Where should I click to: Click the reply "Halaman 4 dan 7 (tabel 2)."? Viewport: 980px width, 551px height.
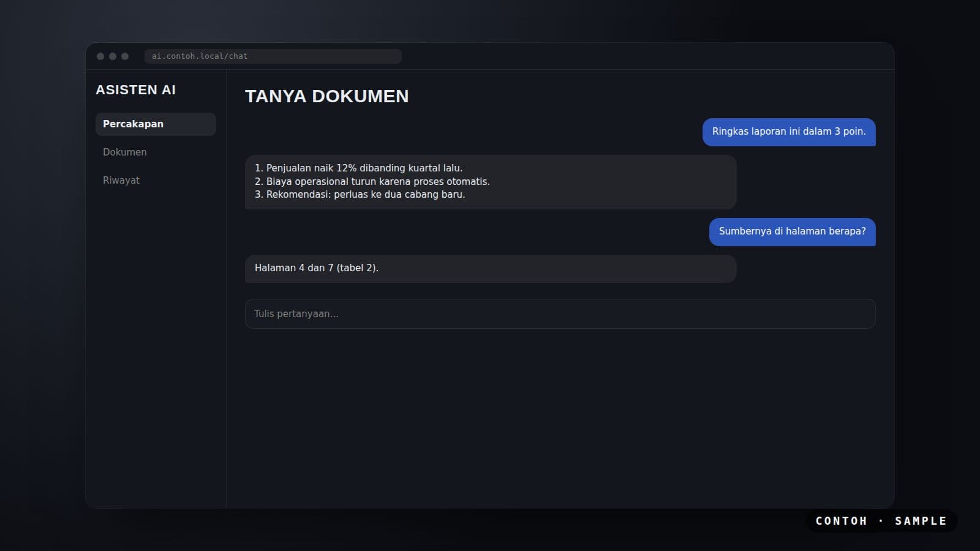click(x=490, y=268)
